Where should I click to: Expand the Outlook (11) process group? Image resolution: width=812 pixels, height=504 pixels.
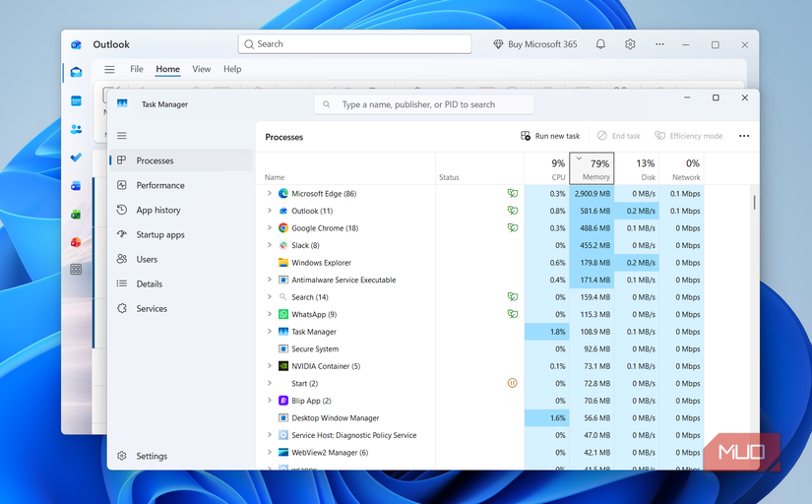tap(270, 211)
